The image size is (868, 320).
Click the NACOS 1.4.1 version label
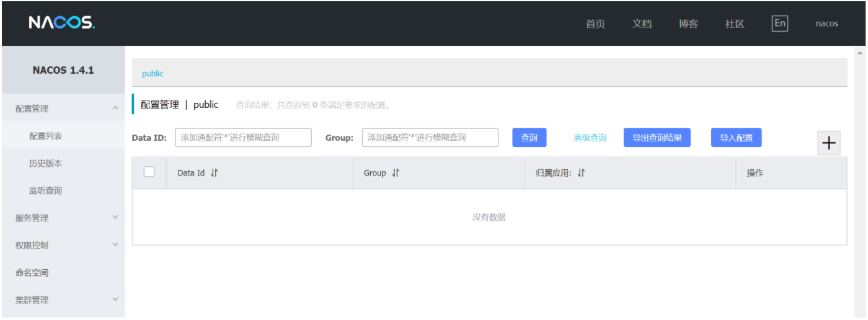click(x=63, y=70)
